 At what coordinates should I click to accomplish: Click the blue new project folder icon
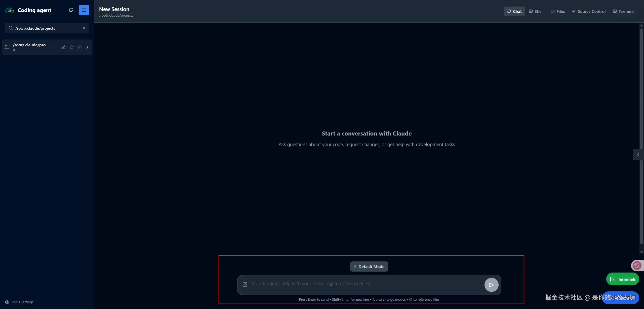pyautogui.click(x=84, y=10)
